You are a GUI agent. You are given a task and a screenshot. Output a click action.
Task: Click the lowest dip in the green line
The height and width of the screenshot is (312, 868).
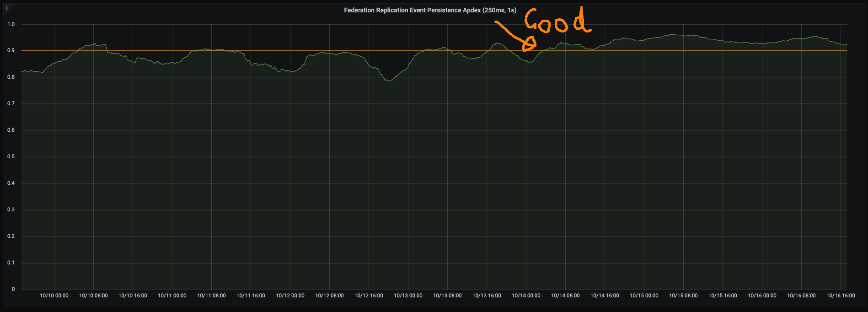point(389,81)
